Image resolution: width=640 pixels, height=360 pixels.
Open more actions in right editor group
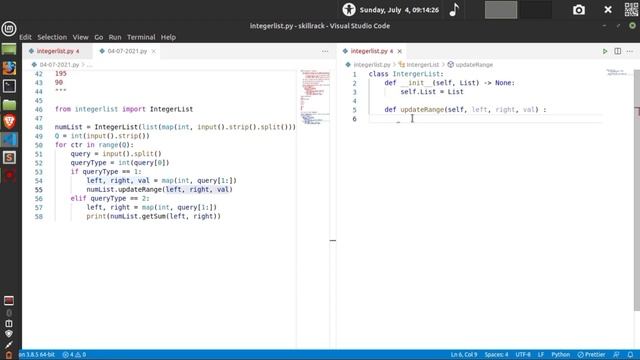tap(630, 51)
